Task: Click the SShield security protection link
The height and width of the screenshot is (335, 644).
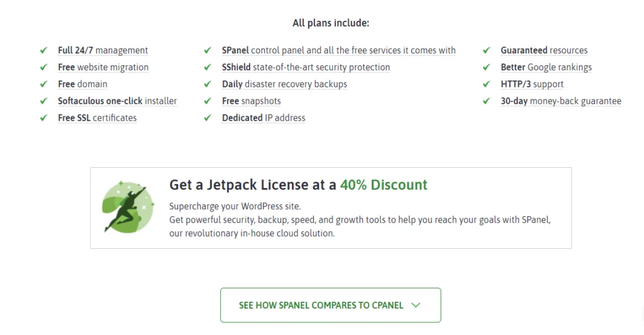Action: click(x=306, y=67)
